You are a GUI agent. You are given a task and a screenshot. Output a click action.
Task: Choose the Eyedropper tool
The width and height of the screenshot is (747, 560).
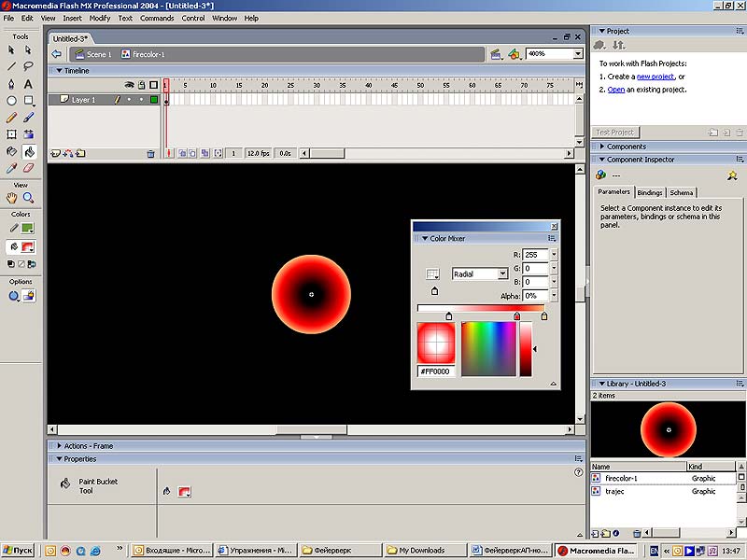[x=12, y=168]
